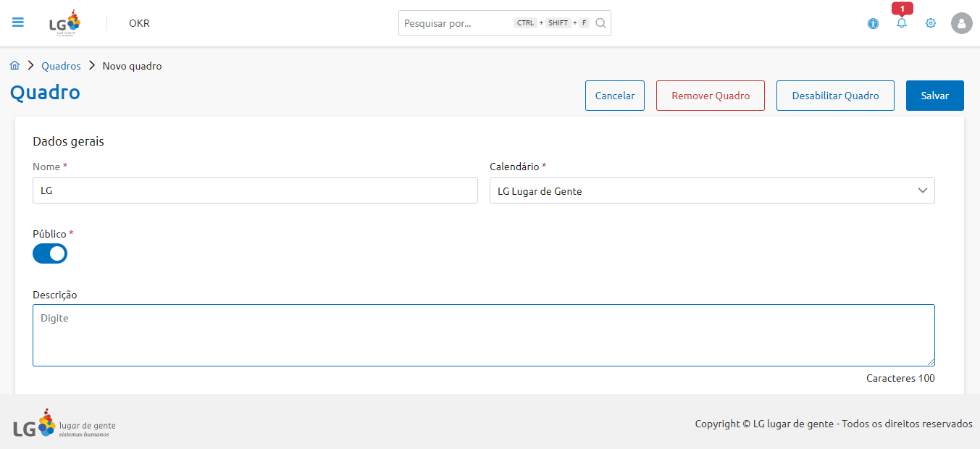Click the Calendário dropdown chevron arrow
The width and height of the screenshot is (980, 449).
922,190
